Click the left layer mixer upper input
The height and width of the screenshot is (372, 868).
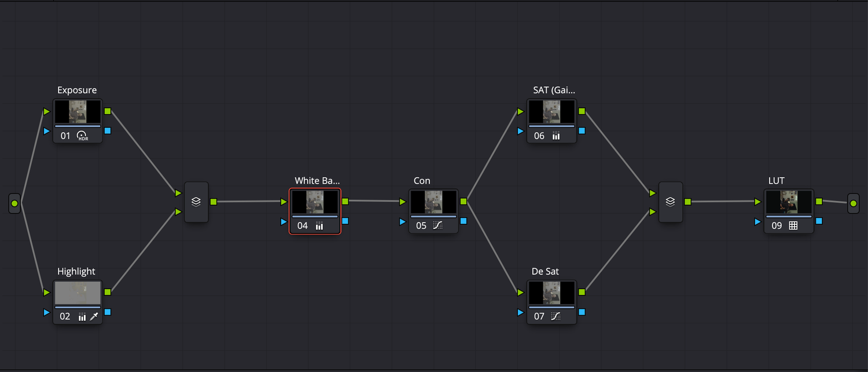[179, 193]
